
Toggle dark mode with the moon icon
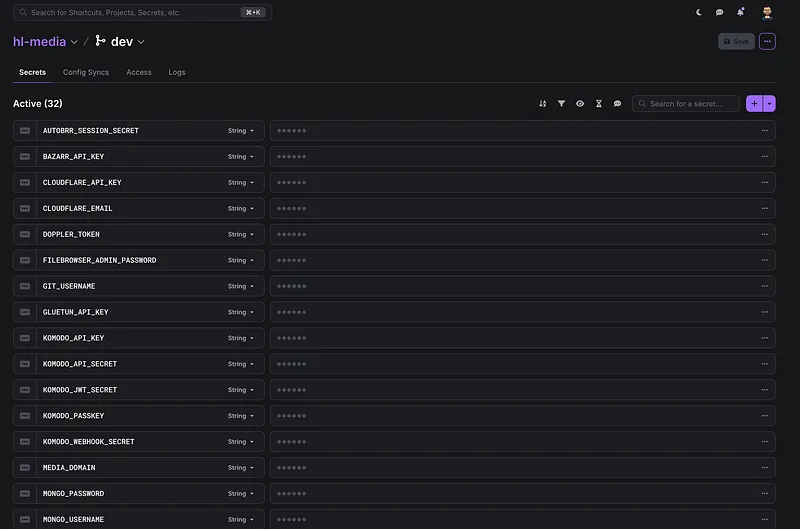pyautogui.click(x=699, y=13)
